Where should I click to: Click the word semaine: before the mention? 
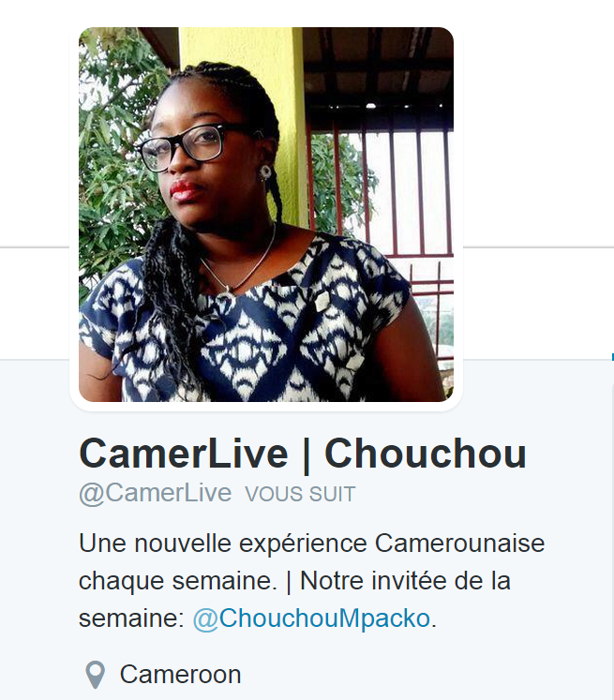tap(132, 618)
